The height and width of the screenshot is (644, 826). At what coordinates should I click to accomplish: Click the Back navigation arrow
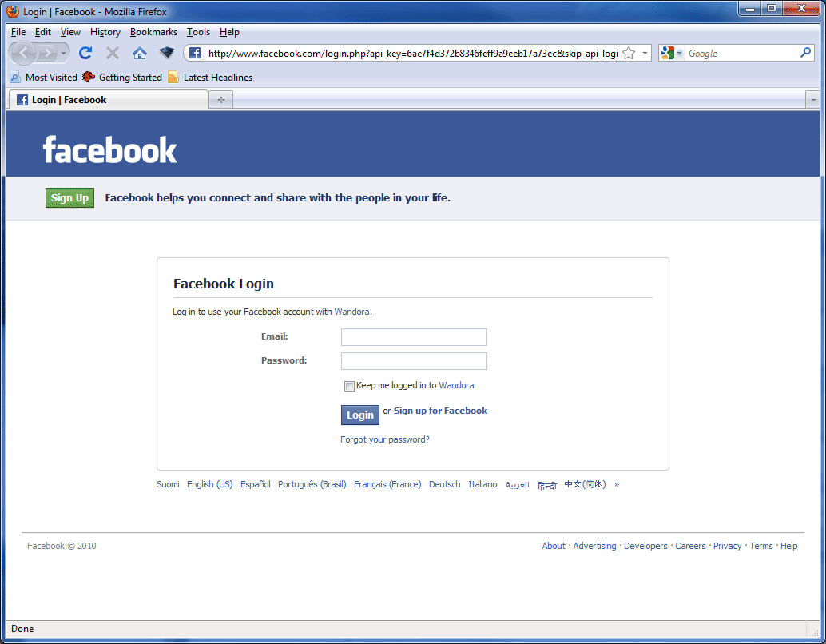click(23, 53)
